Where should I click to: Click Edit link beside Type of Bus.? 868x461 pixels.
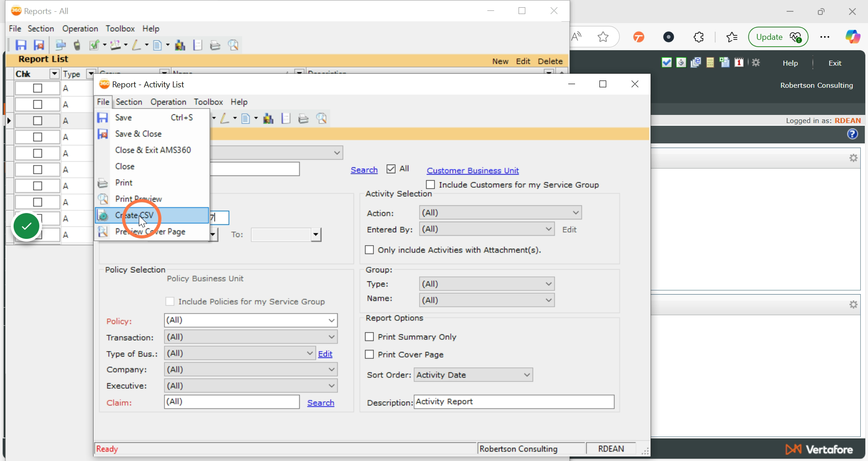click(325, 354)
